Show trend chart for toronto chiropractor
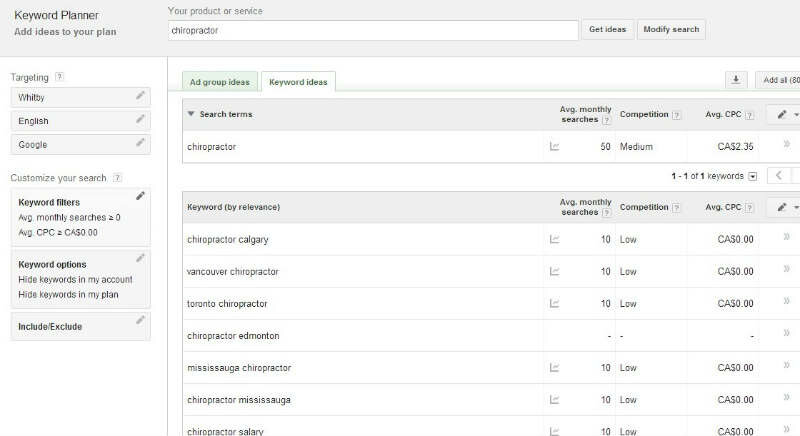The image size is (800, 436). 555,303
